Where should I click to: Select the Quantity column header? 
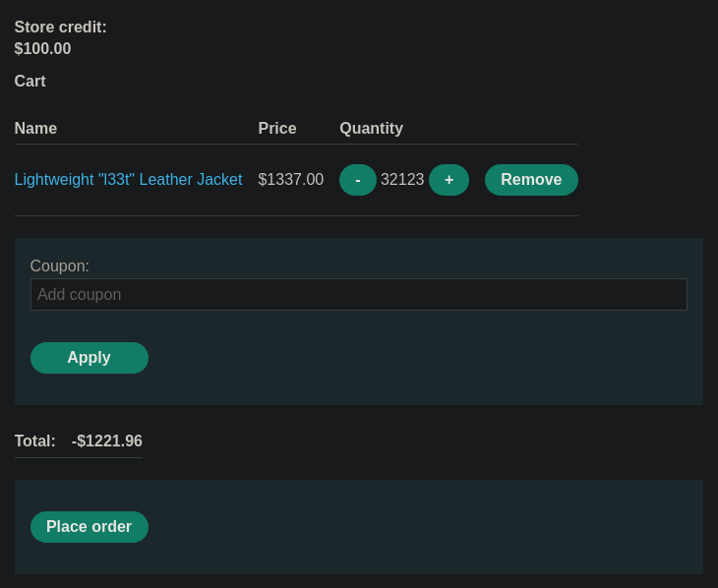click(372, 128)
